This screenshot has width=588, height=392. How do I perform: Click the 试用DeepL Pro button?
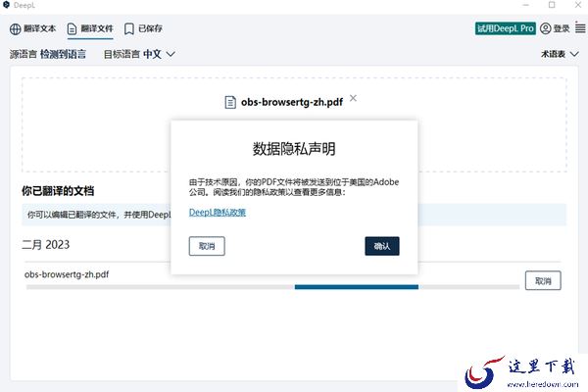505,28
